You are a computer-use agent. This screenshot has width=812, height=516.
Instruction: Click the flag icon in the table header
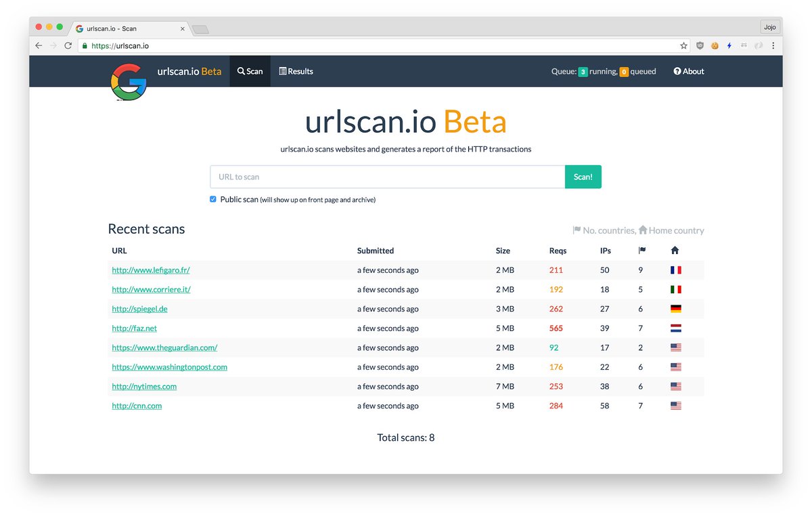point(641,251)
